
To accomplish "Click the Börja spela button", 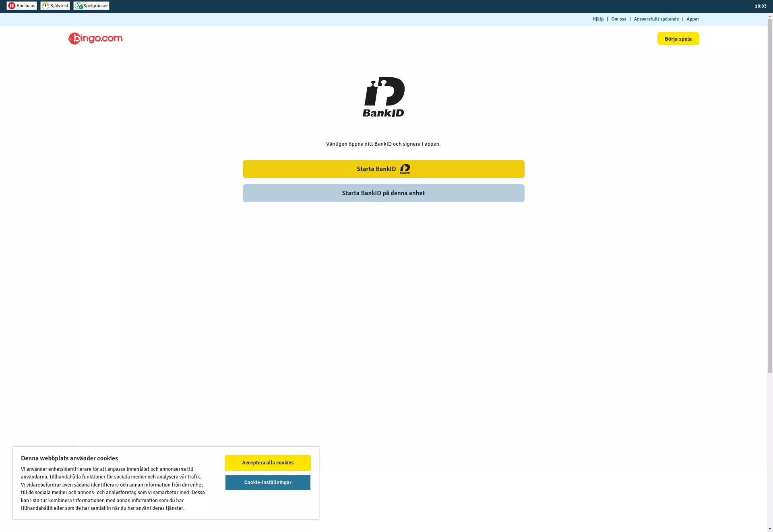I will tap(678, 39).
